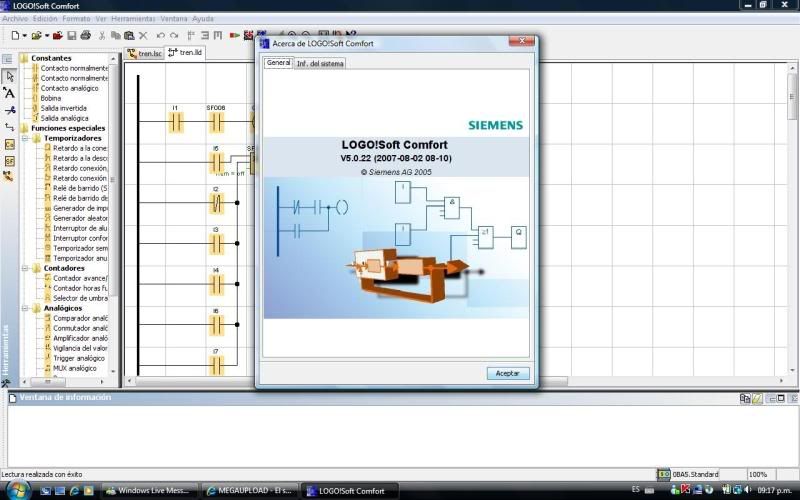Click the 09:17 p.m. clock in the taskbar
The width and height of the screenshot is (800, 500).
pos(774,490)
